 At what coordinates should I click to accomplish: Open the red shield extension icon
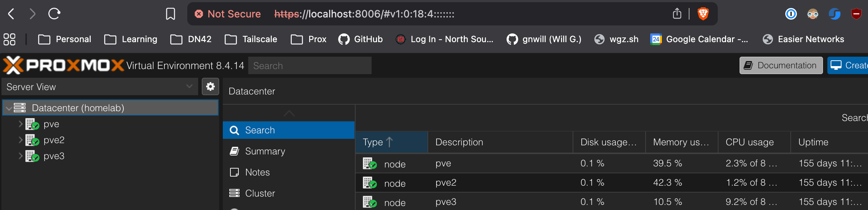pyautogui.click(x=856, y=14)
